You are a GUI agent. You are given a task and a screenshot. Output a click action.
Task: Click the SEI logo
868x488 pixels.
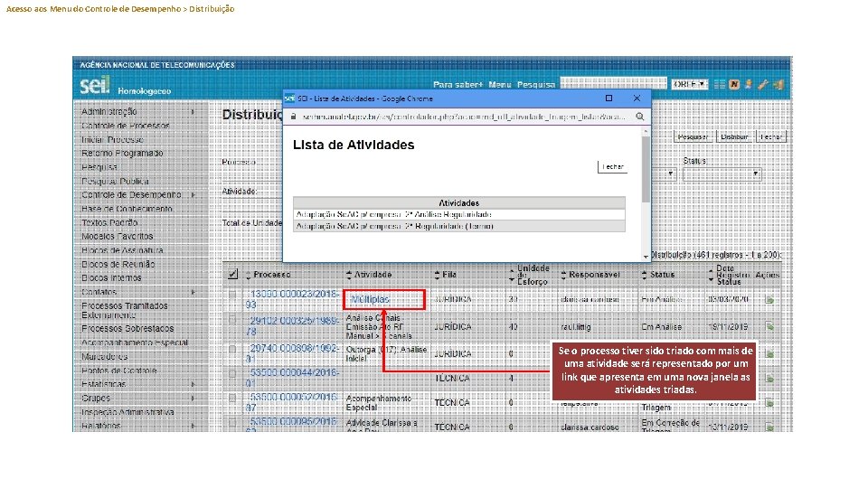click(95, 85)
